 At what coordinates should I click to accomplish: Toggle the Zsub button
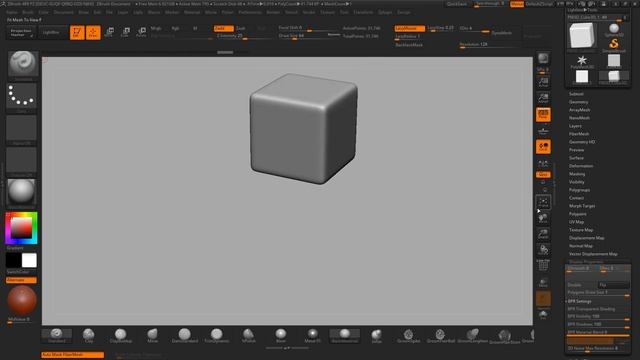(x=241, y=28)
